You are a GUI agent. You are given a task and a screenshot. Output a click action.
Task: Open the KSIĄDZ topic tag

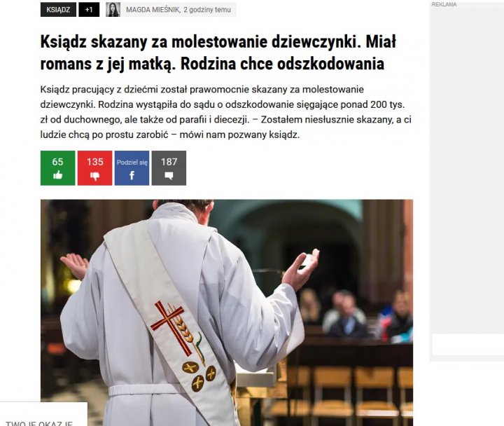click(58, 10)
